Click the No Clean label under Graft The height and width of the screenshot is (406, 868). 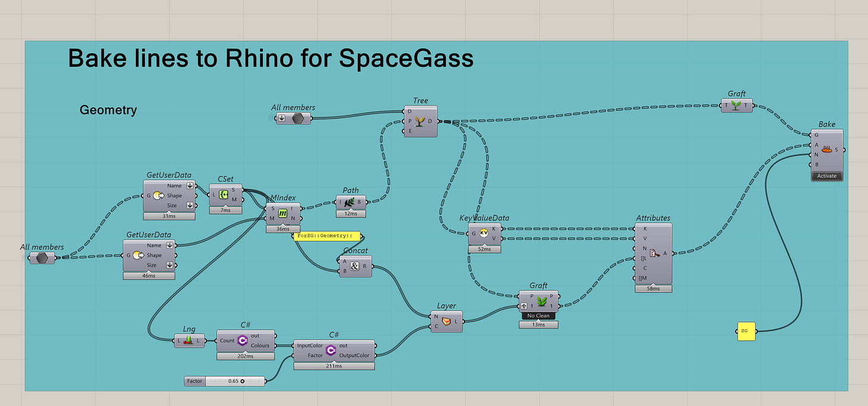(538, 315)
